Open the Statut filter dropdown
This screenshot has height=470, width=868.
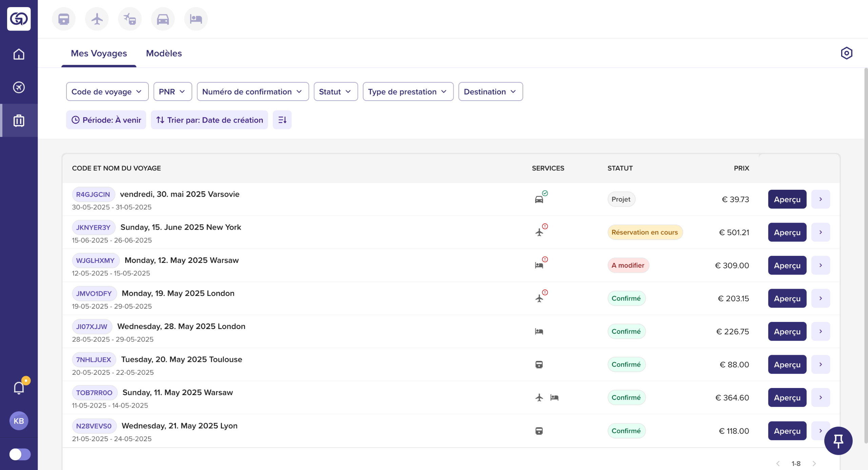(335, 91)
